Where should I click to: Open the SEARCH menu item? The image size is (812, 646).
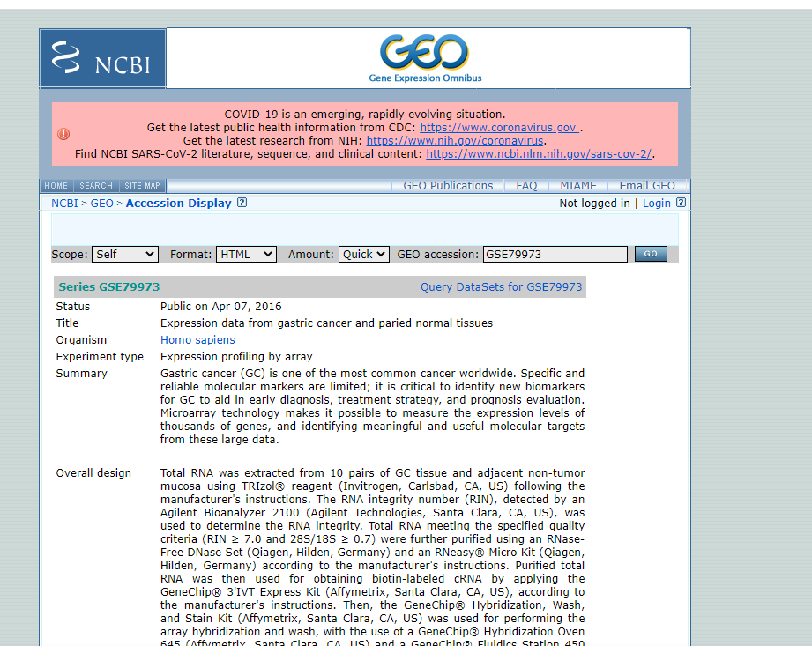(x=95, y=185)
